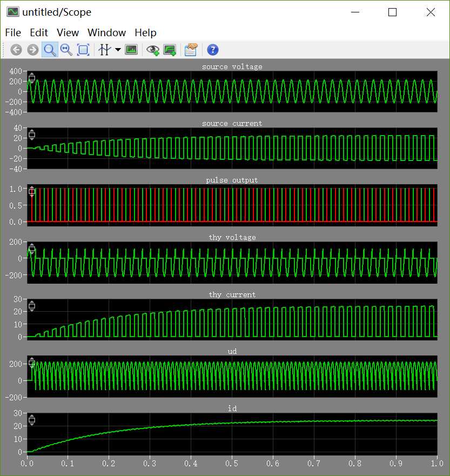Toggle the cursors tool

[x=105, y=50]
